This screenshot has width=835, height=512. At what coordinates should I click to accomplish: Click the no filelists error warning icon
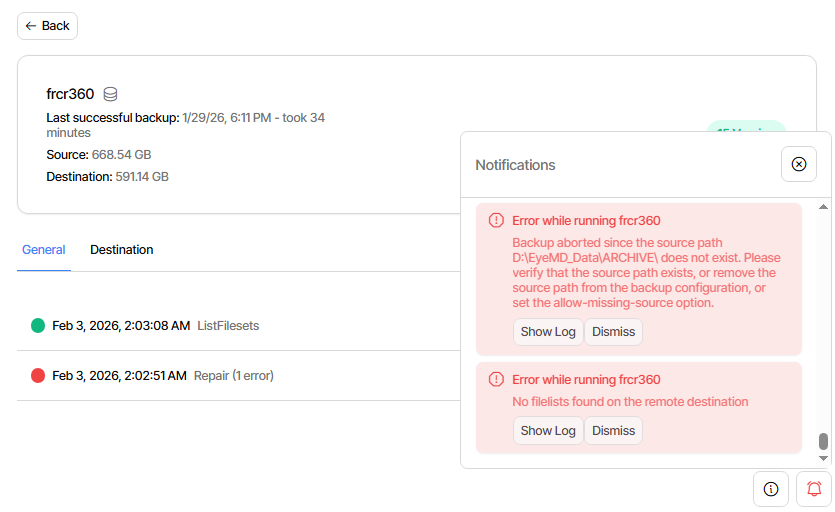pyautogui.click(x=495, y=380)
